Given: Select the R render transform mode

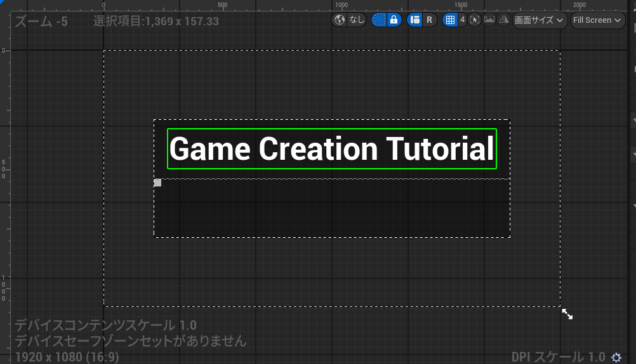Looking at the screenshot, I should click(x=430, y=20).
